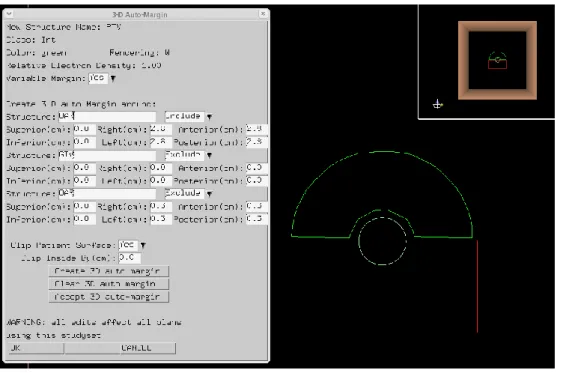Click the New Structure Name label showing PTV
This screenshot has height=373, width=563.
[x=64, y=27]
